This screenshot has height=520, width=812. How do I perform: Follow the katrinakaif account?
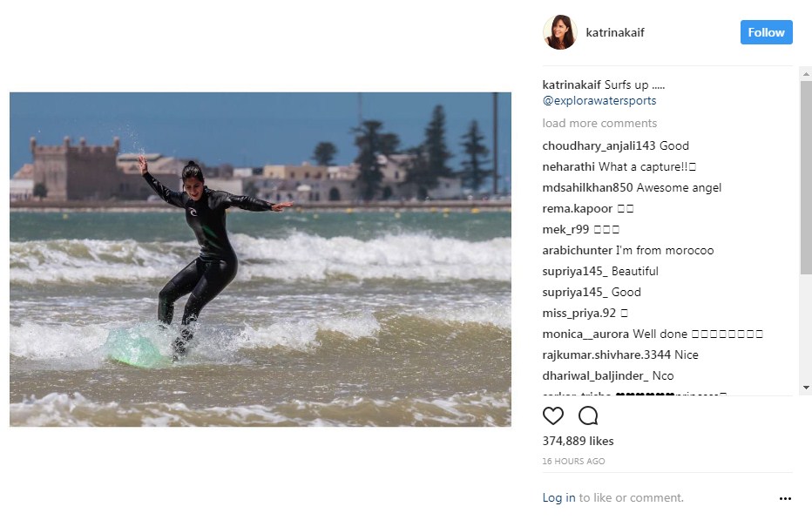tap(766, 32)
